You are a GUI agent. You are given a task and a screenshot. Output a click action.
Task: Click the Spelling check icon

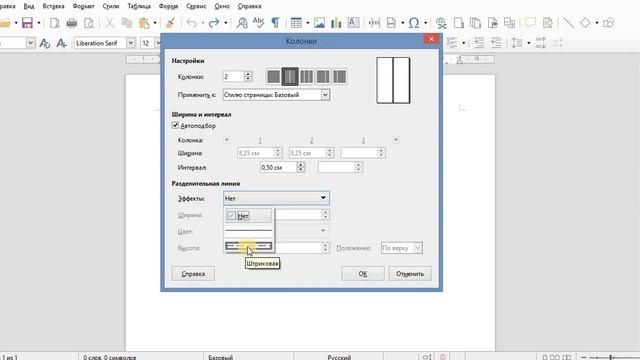[258, 23]
